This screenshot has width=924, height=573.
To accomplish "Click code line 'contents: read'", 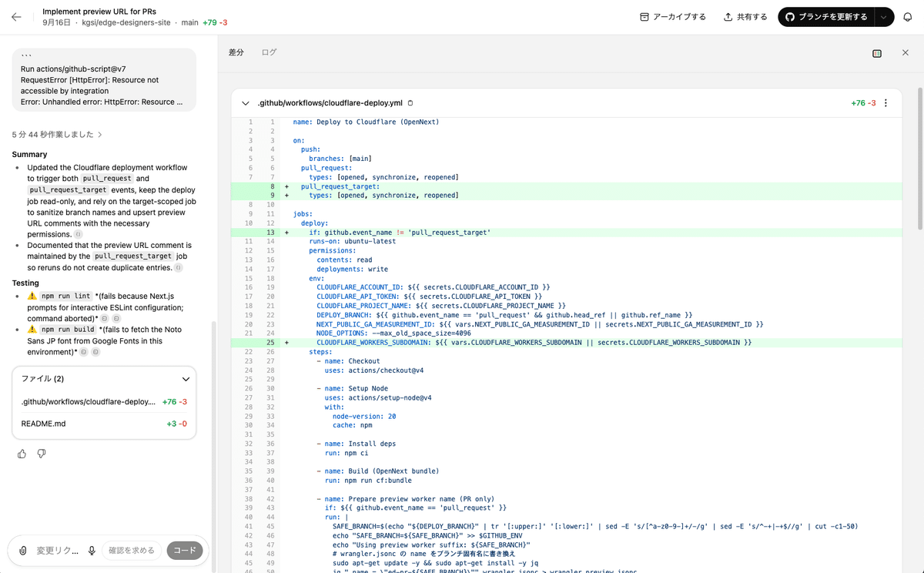I will (344, 260).
